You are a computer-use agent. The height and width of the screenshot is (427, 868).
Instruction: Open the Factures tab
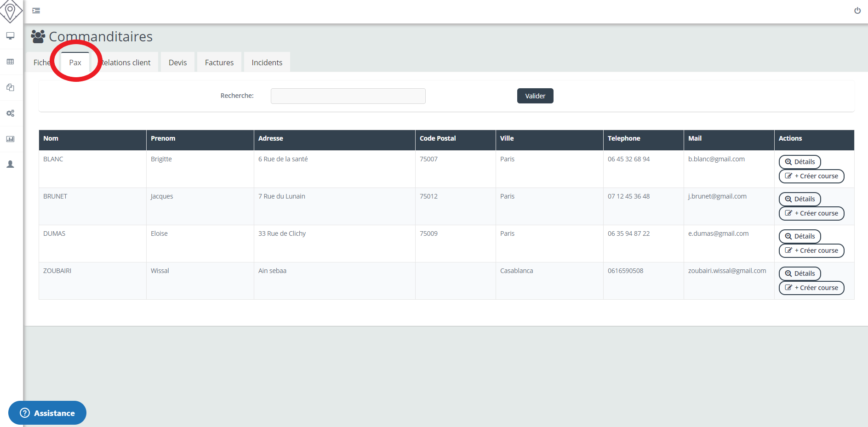pos(219,63)
